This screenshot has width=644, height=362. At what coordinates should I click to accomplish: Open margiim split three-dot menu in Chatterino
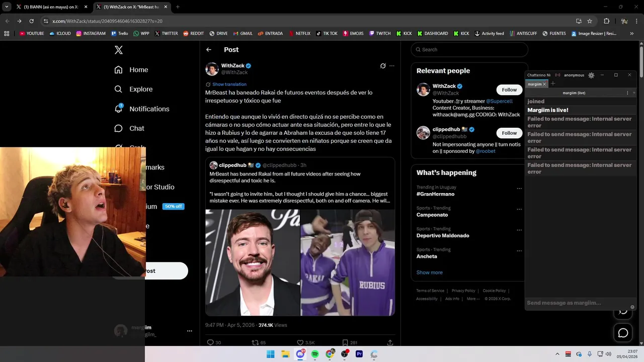click(627, 93)
